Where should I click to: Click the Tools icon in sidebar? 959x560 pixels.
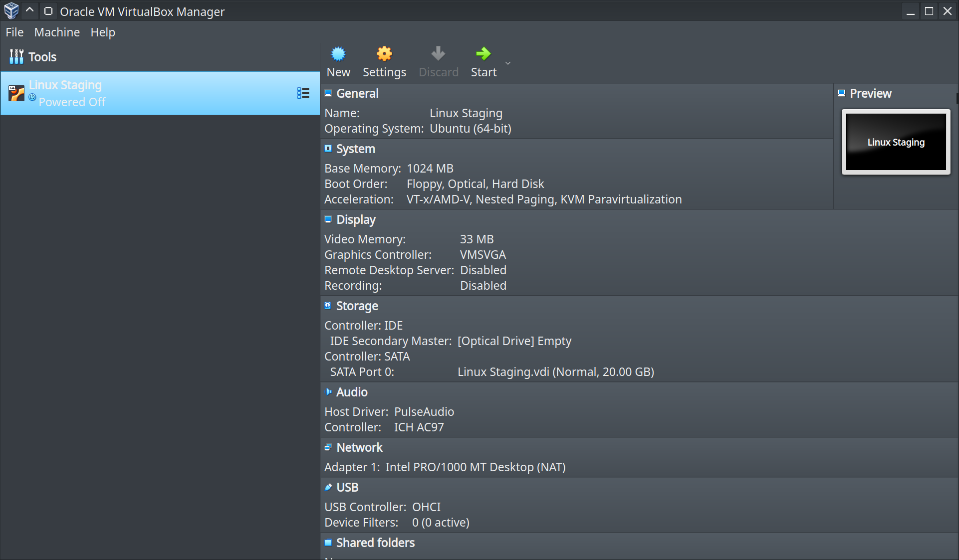click(16, 57)
